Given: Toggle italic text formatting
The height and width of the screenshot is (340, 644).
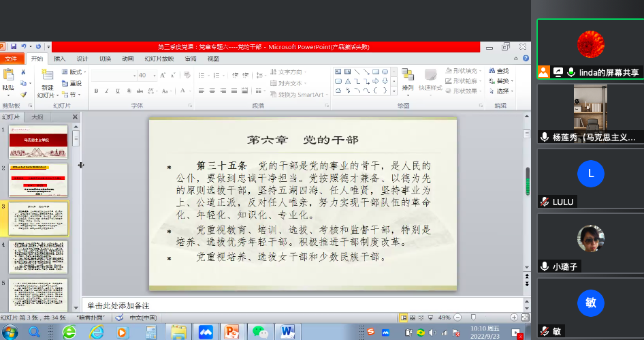Looking at the screenshot, I should [107, 91].
